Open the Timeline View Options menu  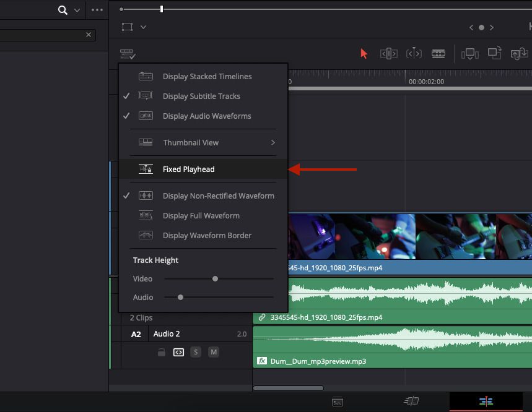click(x=128, y=53)
